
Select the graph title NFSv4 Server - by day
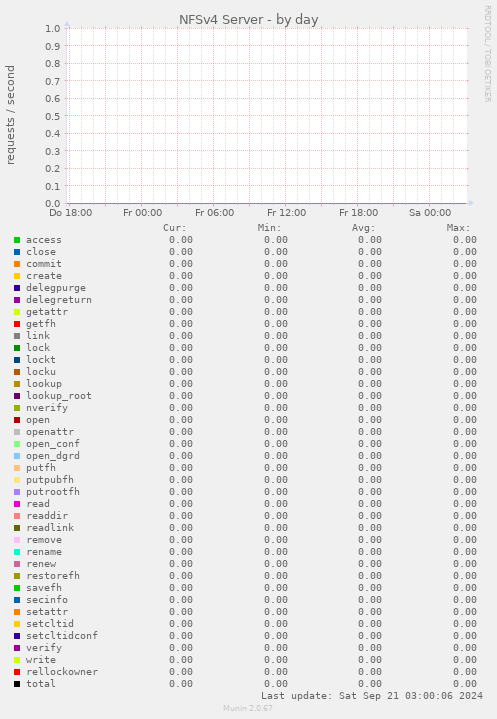click(248, 20)
